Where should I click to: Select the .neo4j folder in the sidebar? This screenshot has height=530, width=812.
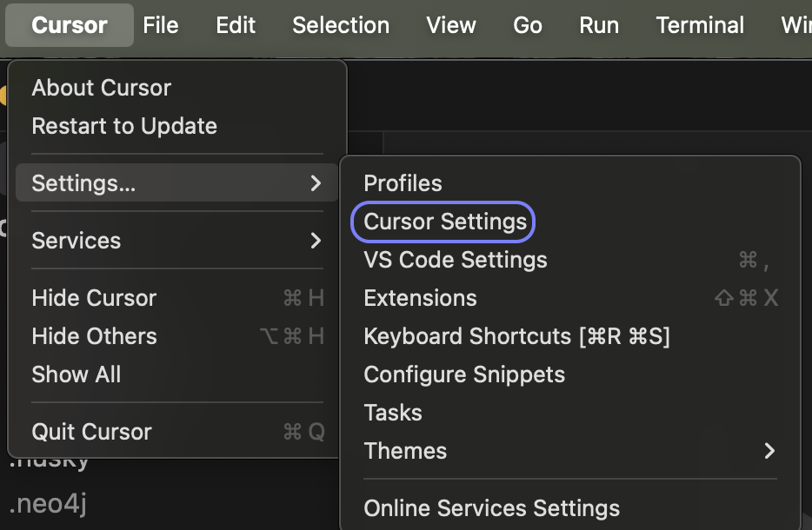pyautogui.click(x=48, y=502)
